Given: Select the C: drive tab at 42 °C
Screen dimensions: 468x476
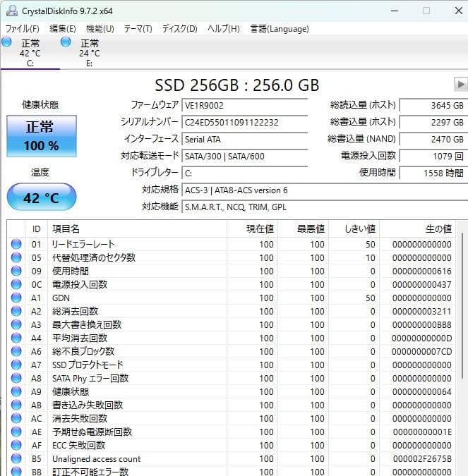Looking at the screenshot, I should tap(30, 52).
